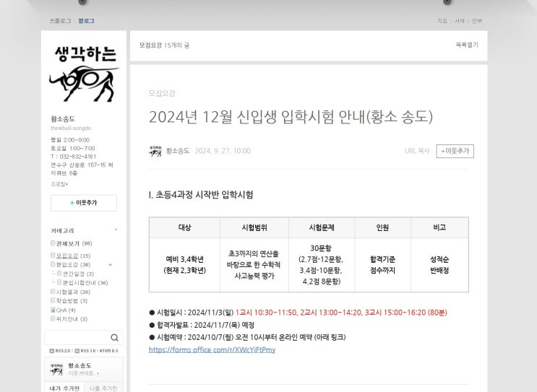Click author avatar beside post date

pos(155,151)
